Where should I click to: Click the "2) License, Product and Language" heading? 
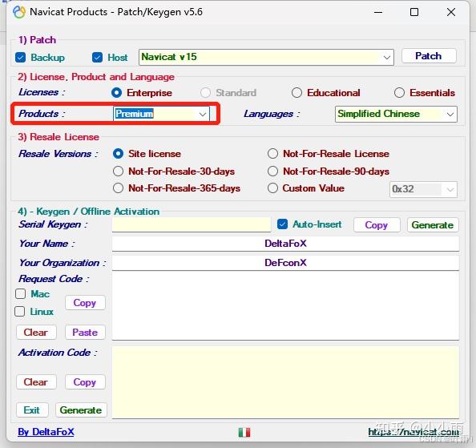[x=96, y=77]
